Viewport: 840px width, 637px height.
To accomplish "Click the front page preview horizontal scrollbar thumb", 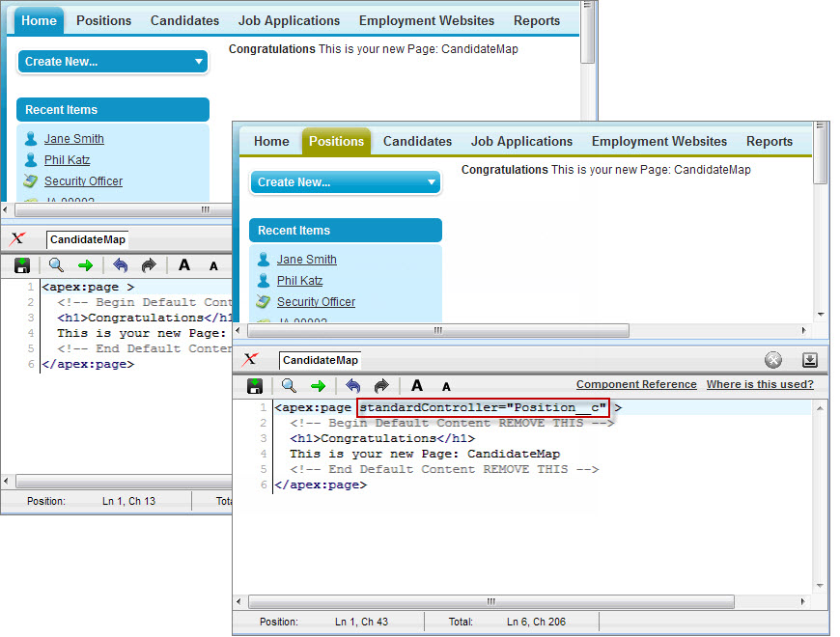I will coord(438,331).
